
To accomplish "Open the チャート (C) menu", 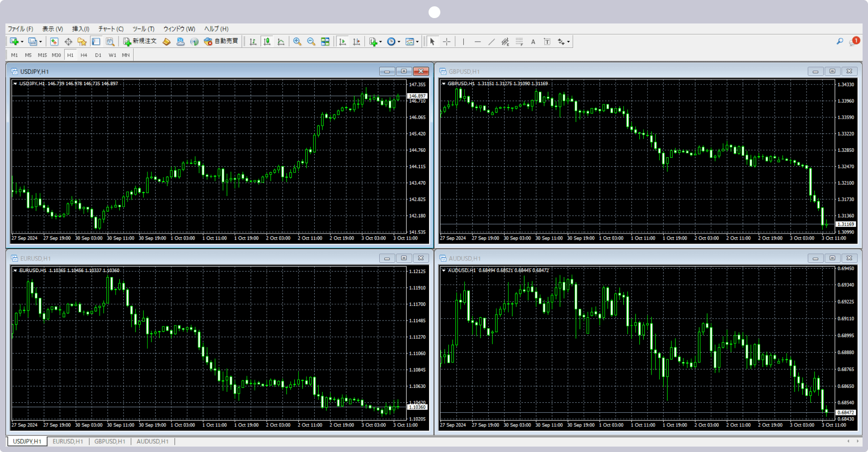I will click(111, 29).
